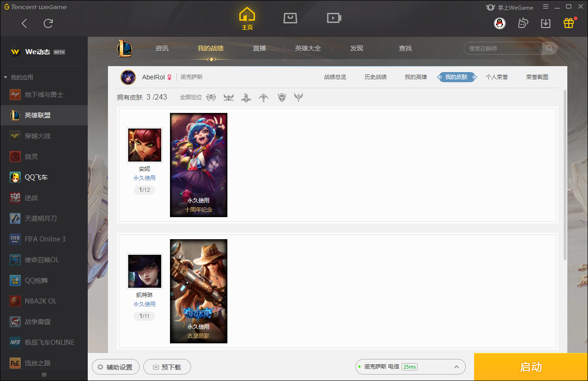Click the 25ms ping indicator

[x=409, y=367]
